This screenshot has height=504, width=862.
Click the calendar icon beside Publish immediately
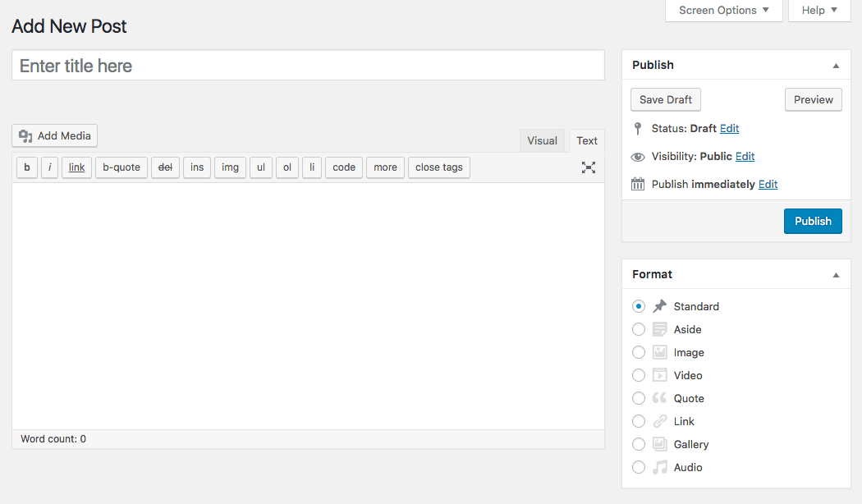point(638,184)
